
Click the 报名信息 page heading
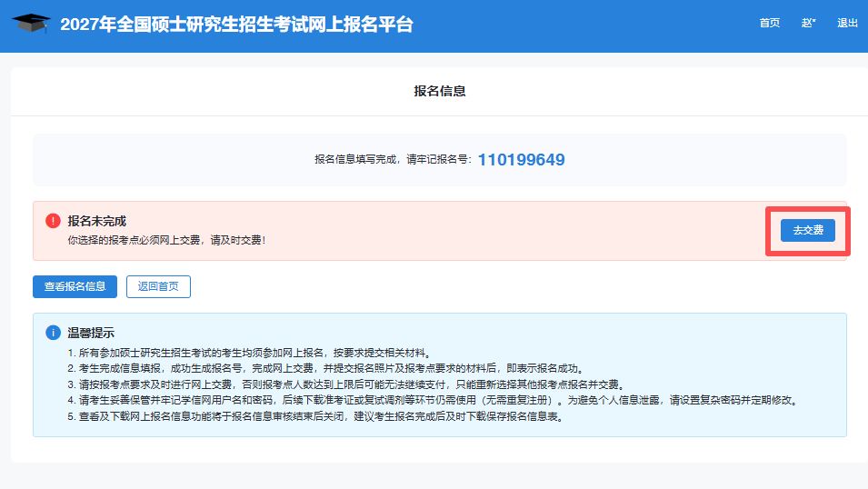(440, 91)
